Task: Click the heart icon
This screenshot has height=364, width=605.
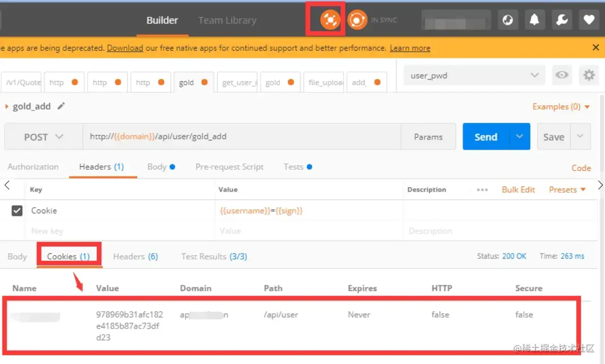Action: point(588,20)
